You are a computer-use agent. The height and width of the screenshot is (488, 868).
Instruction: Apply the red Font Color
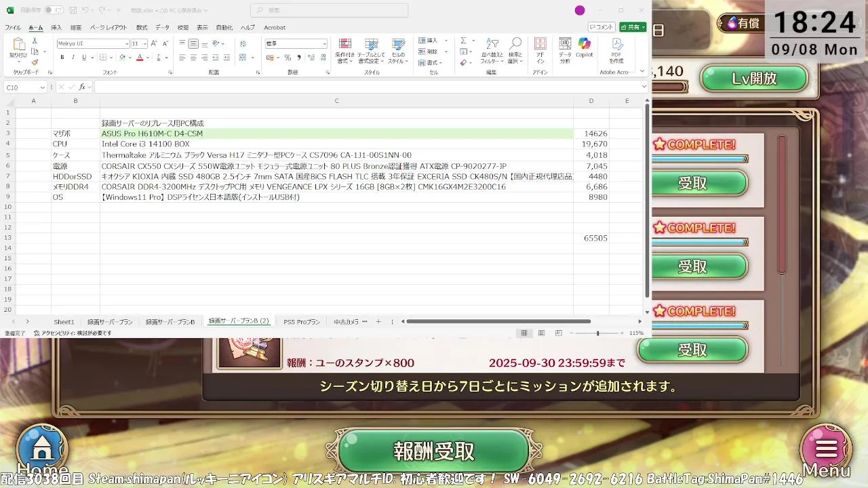[x=139, y=58]
